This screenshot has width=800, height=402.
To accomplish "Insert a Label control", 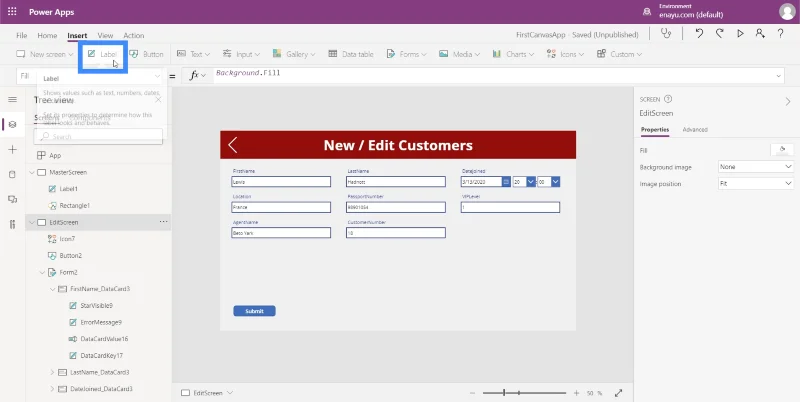I will tap(102, 54).
